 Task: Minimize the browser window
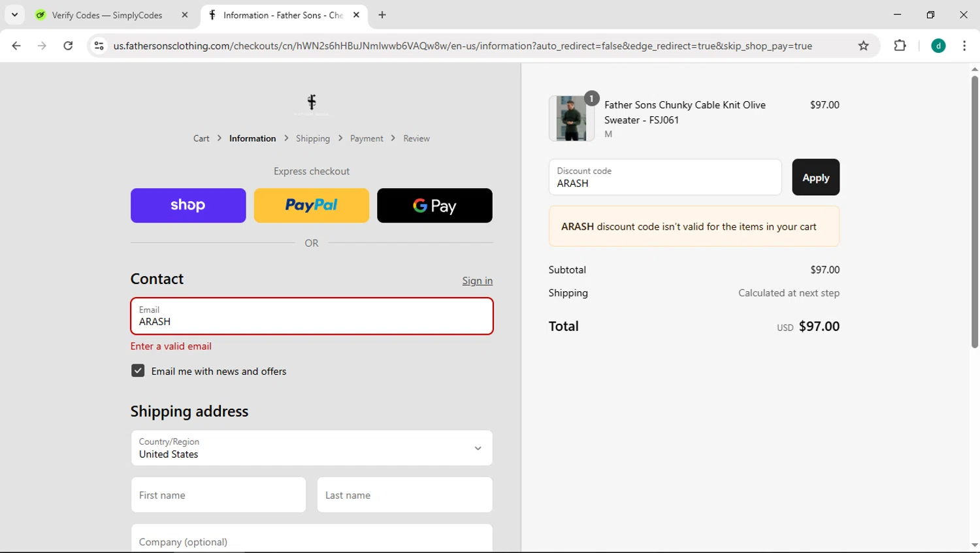(x=898, y=14)
